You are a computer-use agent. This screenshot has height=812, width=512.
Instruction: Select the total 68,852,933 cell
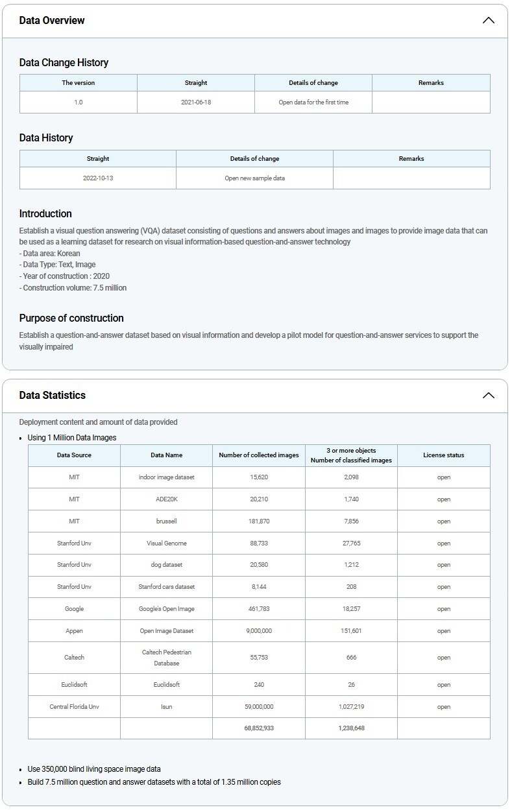259,728
